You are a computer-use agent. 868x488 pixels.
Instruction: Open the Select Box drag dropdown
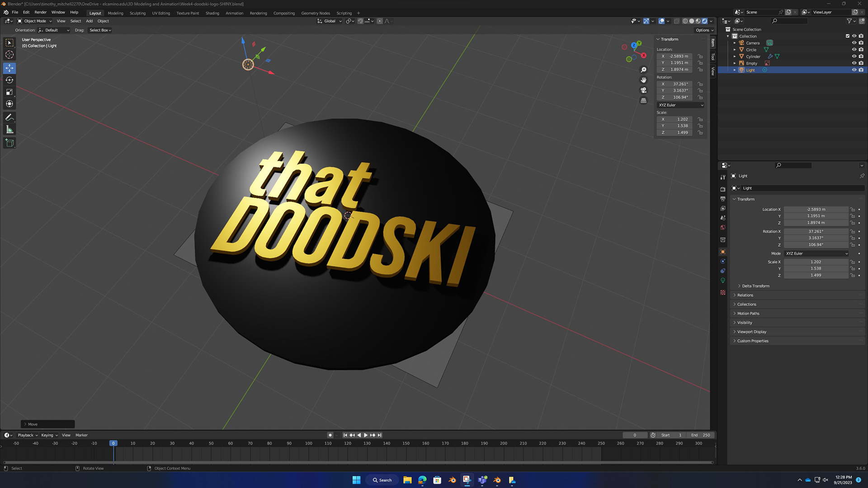point(100,30)
